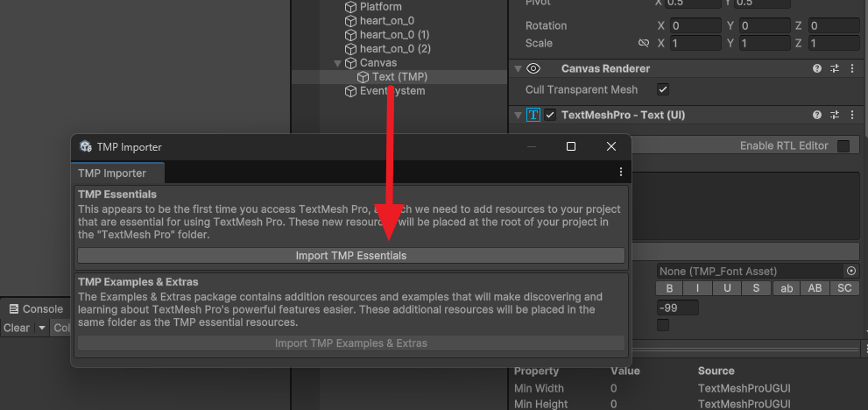Viewport: 868px width, 410px height.
Task: Open the font asset object picker
Action: pyautogui.click(x=851, y=272)
